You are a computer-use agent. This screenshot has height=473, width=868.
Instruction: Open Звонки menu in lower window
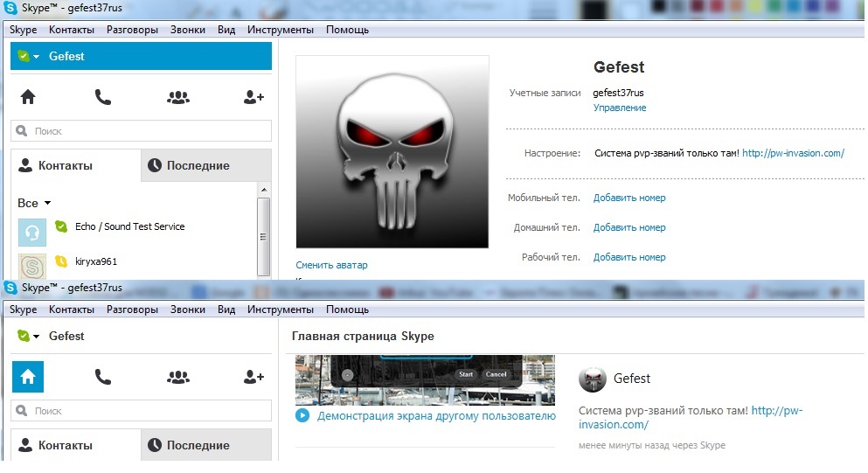pyautogui.click(x=188, y=310)
